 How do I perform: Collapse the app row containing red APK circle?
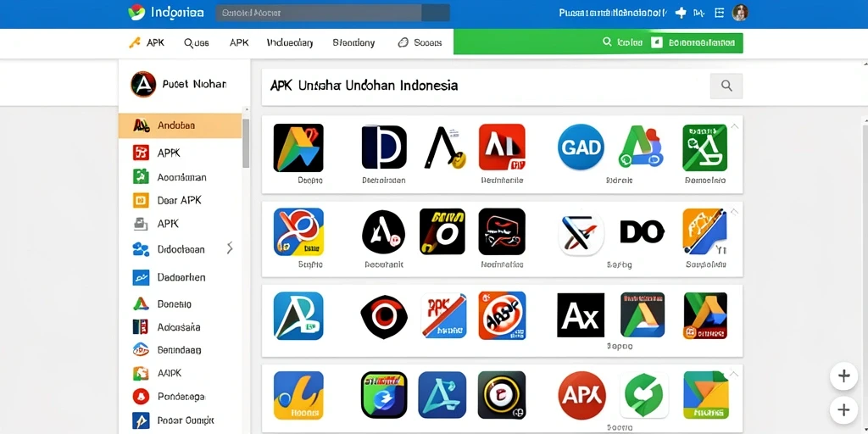(x=735, y=374)
